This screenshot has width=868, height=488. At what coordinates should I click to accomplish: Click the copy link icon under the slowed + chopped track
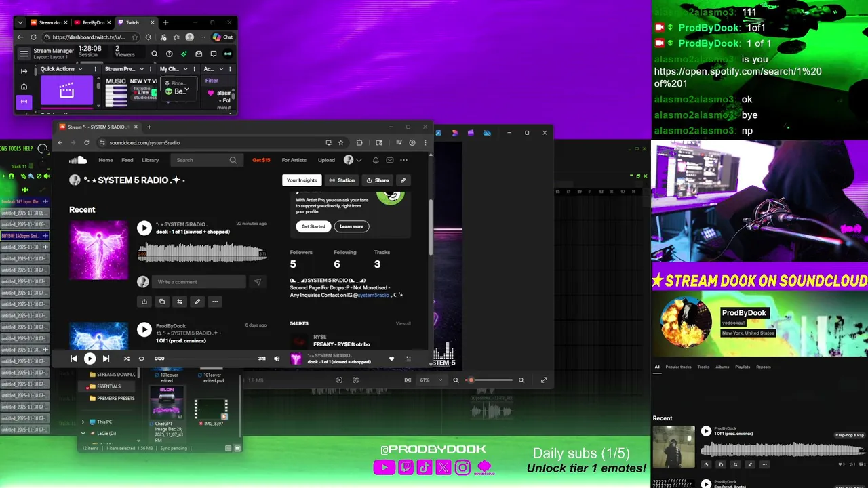(161, 302)
